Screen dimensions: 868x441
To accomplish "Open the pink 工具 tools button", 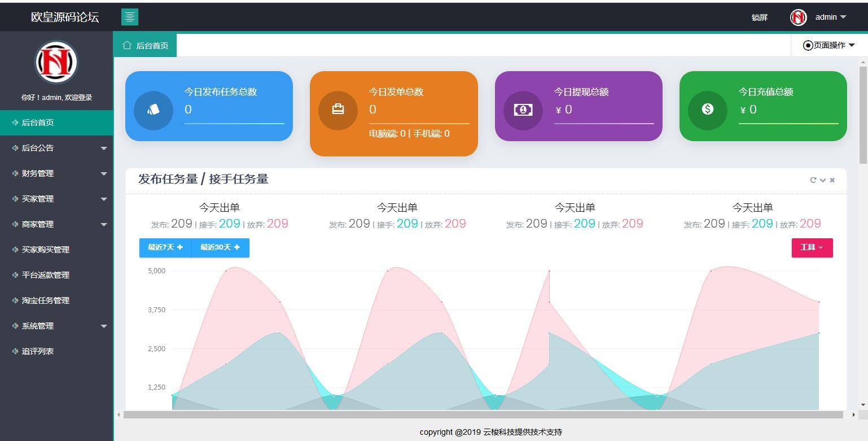I will pyautogui.click(x=812, y=247).
